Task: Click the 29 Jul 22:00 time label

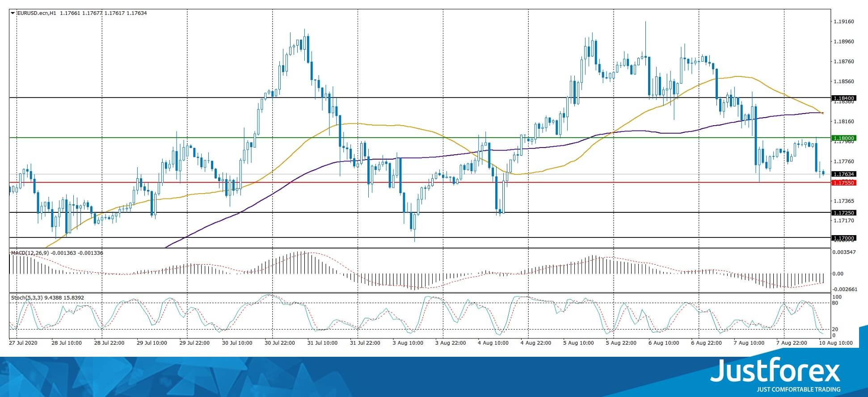Action: point(194,343)
